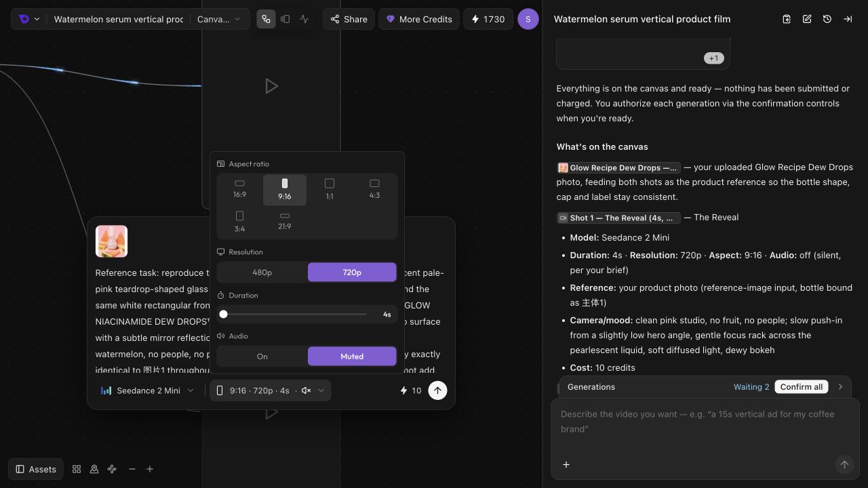Submit generation with the up-arrow button
868x488 pixels.
437,390
